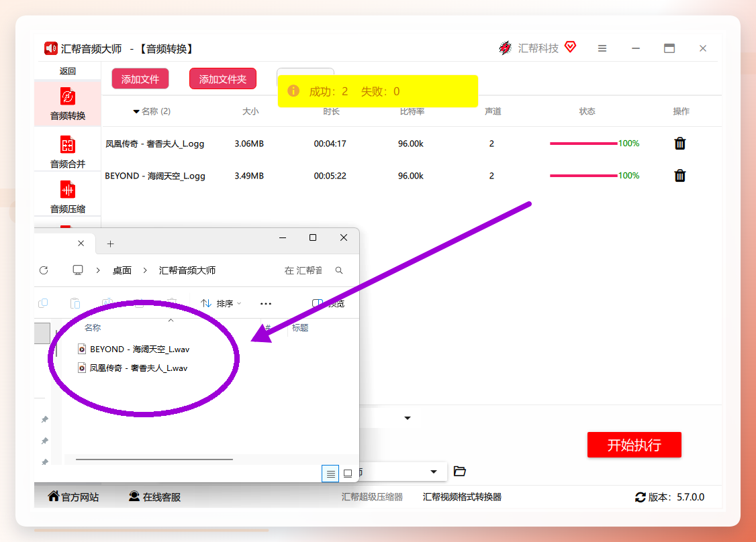Click the first pinned item pin icon
Viewport: 756px width, 542px height.
click(45, 419)
